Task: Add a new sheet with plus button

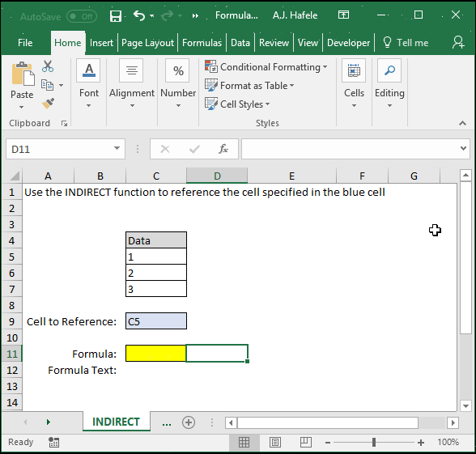Action: pos(189,422)
